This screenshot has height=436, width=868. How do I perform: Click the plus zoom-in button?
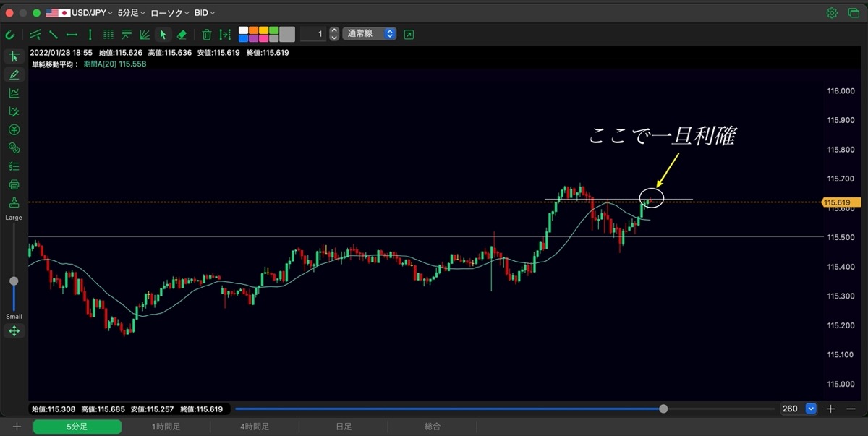point(830,409)
